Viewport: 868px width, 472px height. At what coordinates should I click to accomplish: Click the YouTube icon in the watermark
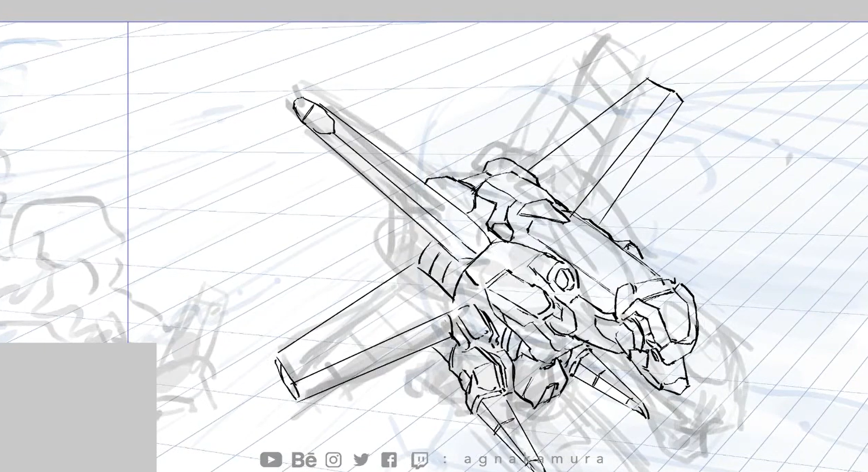(x=271, y=460)
